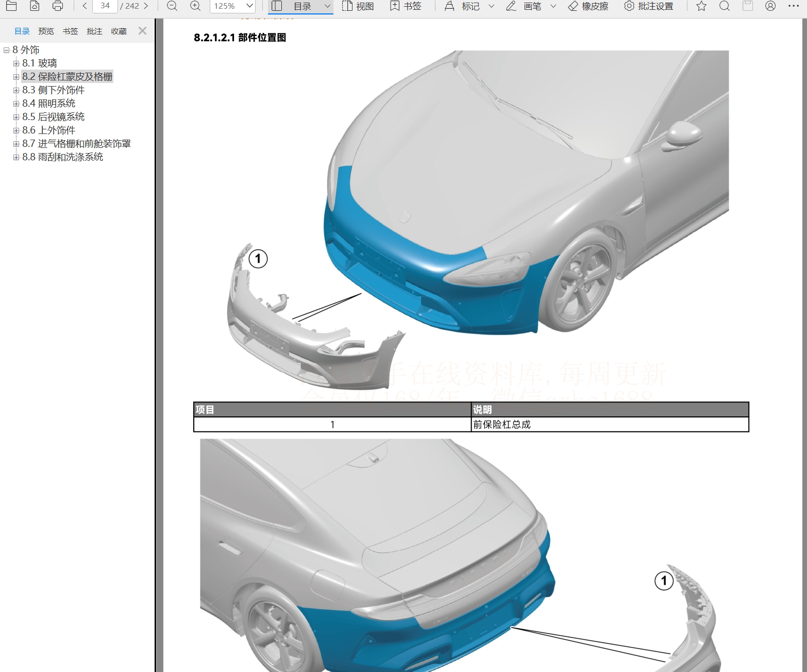The width and height of the screenshot is (807, 672).
Task: Click the star favorite icon
Action: [x=701, y=6]
